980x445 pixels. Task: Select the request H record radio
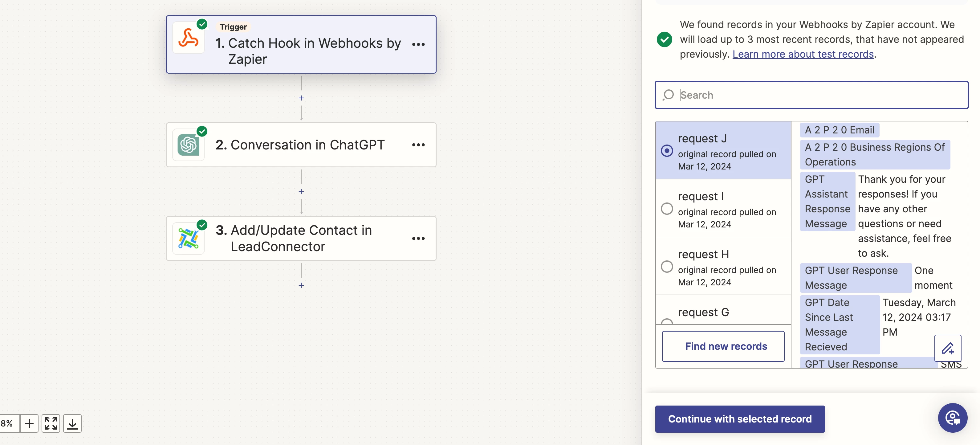coord(666,267)
